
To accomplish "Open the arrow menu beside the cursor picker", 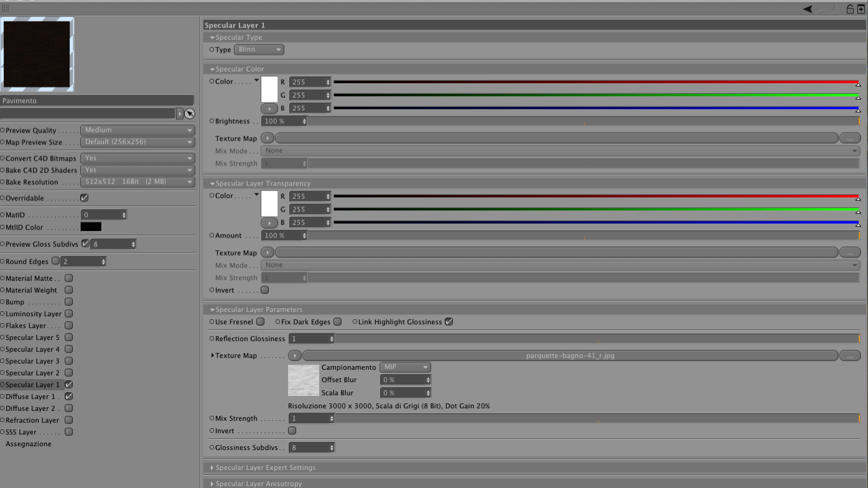I will tap(180, 114).
